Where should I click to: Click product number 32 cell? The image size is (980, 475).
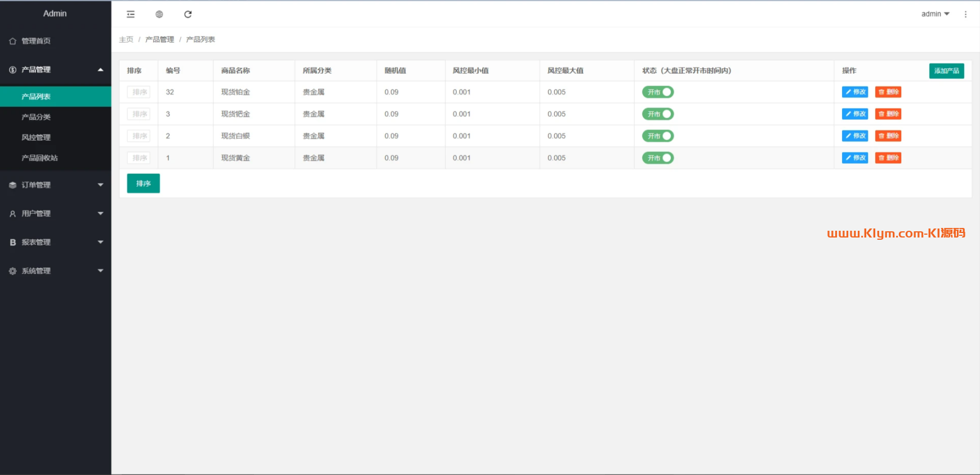[170, 92]
